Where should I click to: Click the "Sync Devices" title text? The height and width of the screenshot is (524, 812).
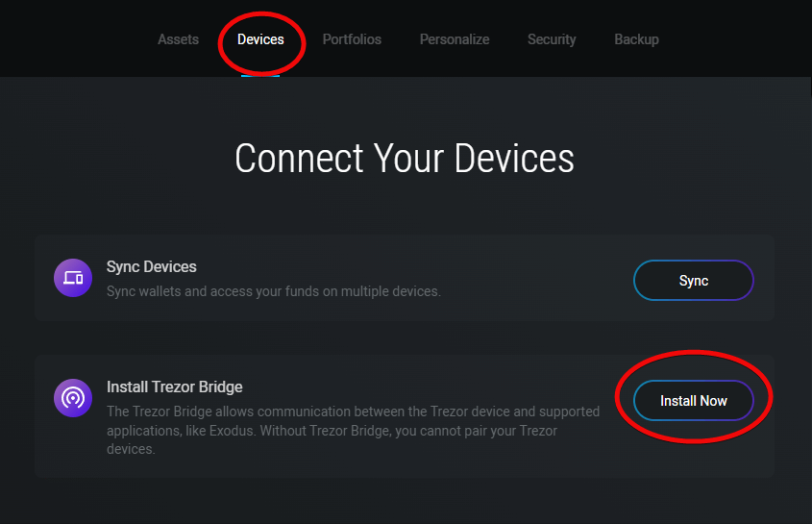(x=152, y=266)
